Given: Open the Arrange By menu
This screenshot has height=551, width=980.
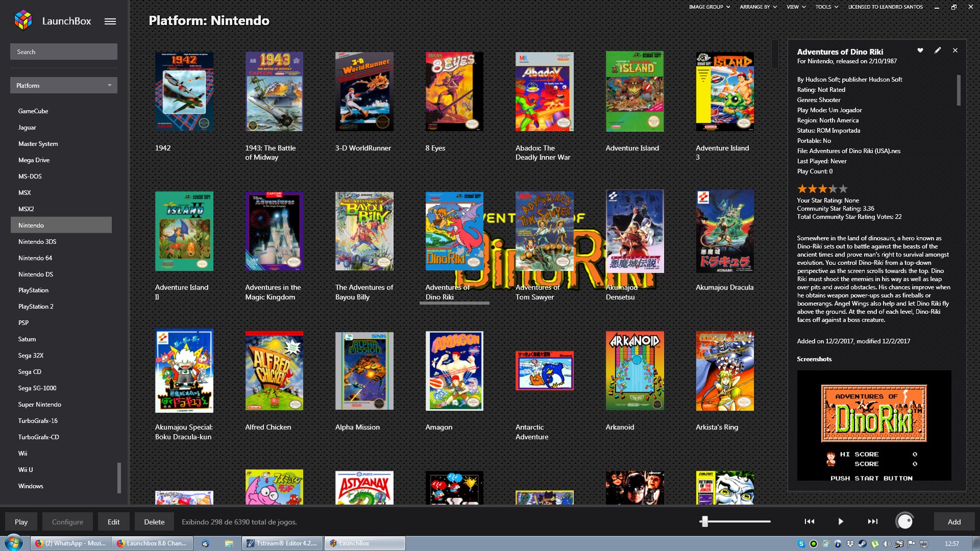Looking at the screenshot, I should pyautogui.click(x=758, y=7).
